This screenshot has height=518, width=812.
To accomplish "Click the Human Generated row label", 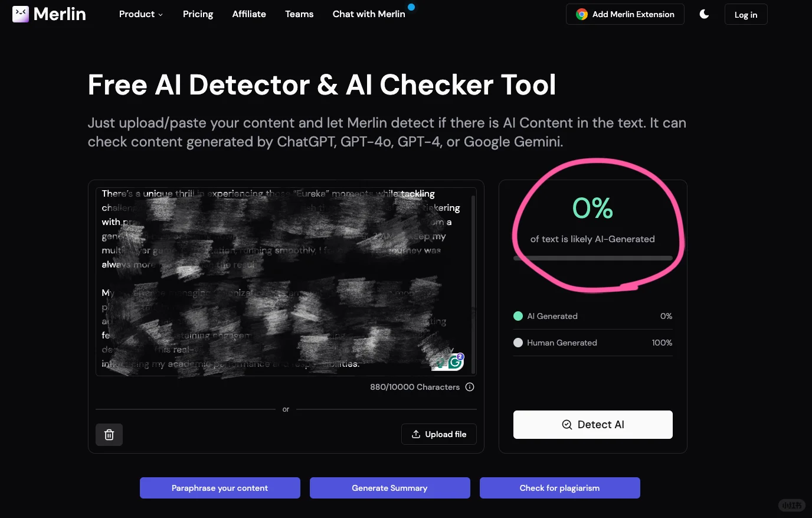I will pyautogui.click(x=562, y=343).
